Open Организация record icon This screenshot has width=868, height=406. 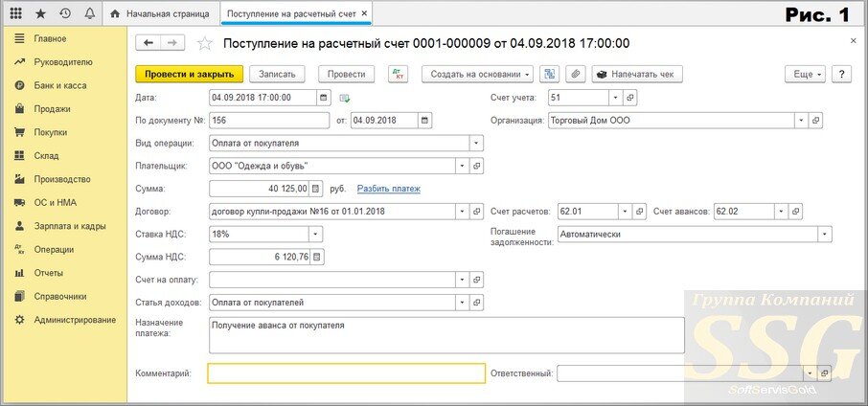pyautogui.click(x=816, y=120)
